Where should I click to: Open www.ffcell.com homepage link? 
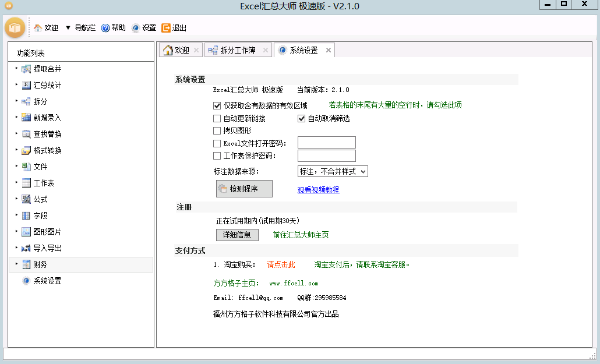[294, 283]
